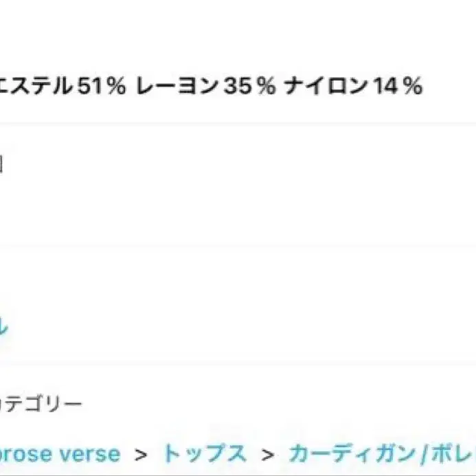Screen dimensions: 476x476
Task: Click the word レーヨン
Action: pos(175,87)
